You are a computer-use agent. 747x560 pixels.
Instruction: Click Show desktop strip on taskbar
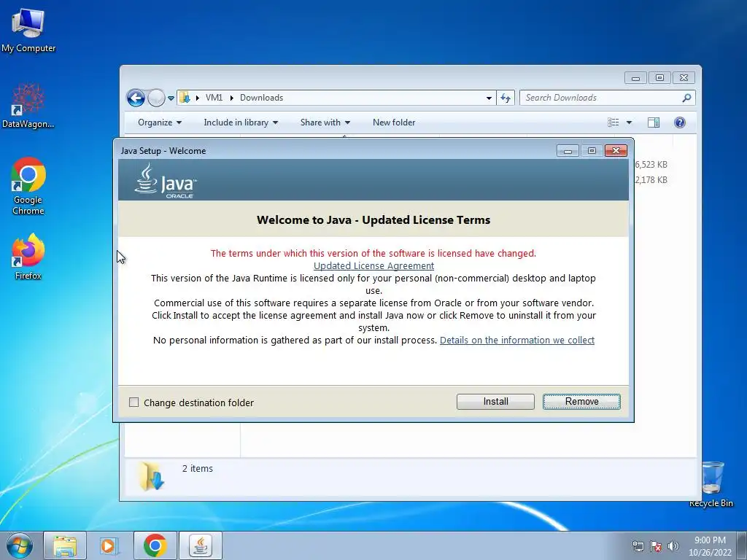click(x=742, y=545)
